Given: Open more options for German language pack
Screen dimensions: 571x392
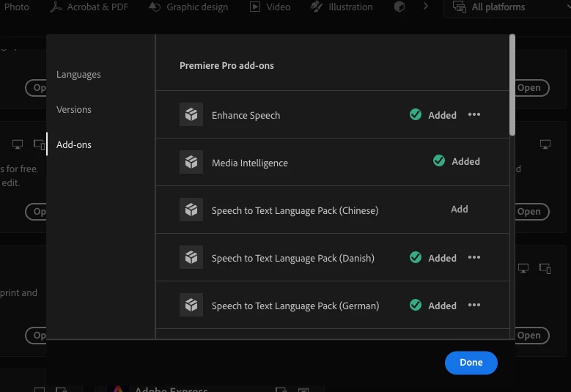Looking at the screenshot, I should (474, 305).
